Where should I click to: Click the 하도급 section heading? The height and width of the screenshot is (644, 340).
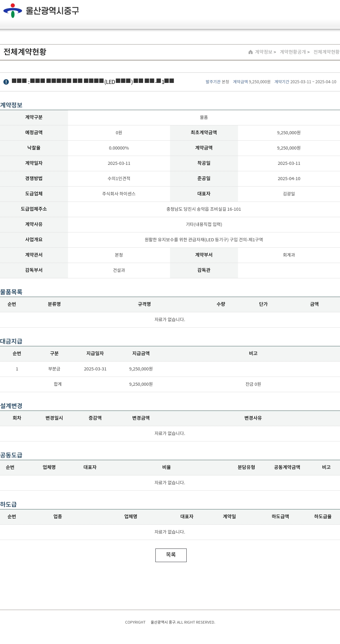click(x=8, y=504)
